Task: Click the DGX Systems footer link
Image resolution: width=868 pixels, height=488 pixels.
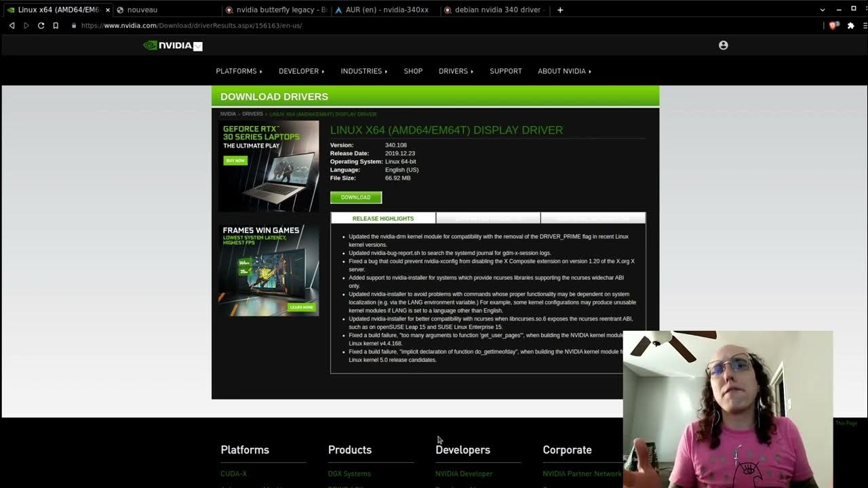Action: (x=349, y=474)
